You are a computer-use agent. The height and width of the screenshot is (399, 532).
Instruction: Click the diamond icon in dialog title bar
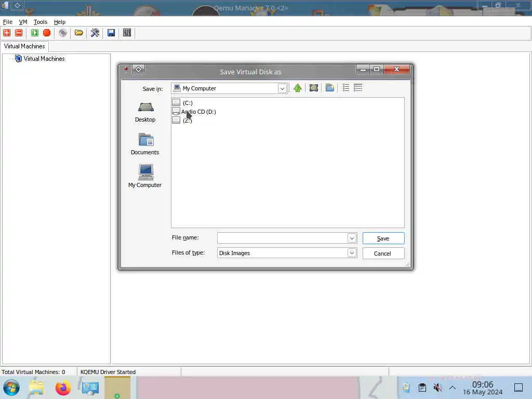[x=138, y=69]
